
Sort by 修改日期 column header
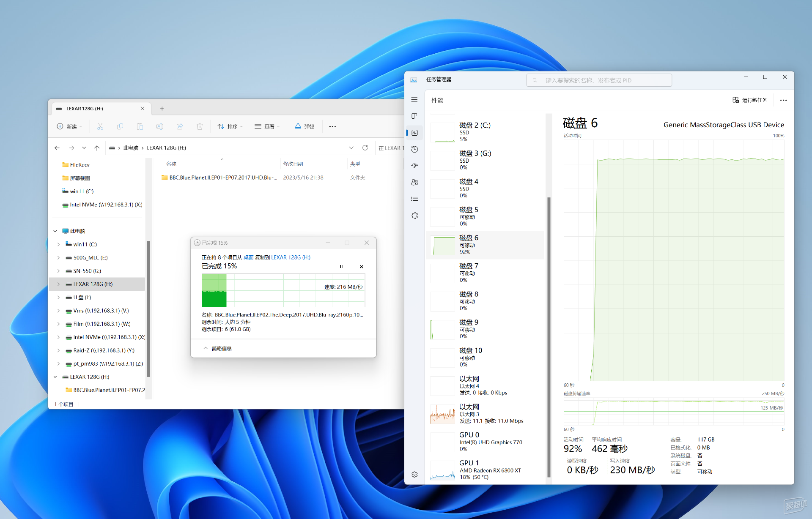click(x=293, y=164)
